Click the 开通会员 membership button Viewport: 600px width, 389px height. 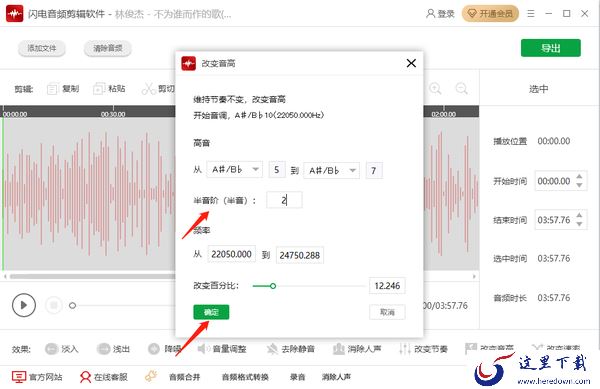490,14
